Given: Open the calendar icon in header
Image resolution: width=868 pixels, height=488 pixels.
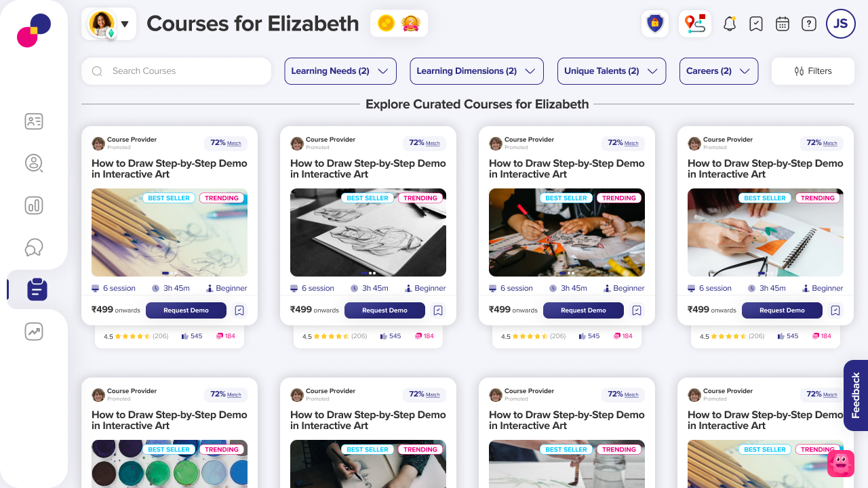Looking at the screenshot, I should 783,24.
